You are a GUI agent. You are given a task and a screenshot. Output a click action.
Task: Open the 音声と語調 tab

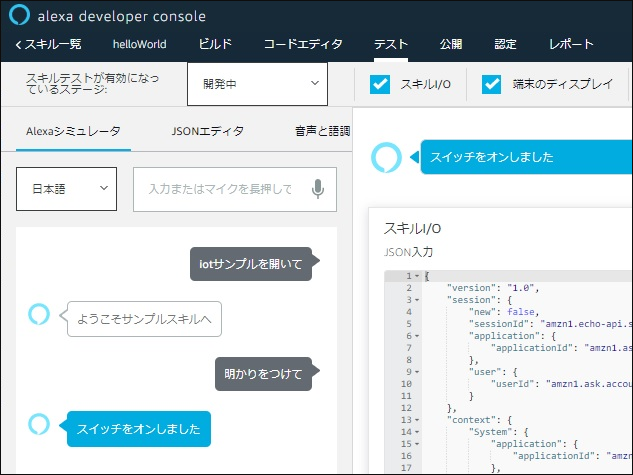click(323, 131)
